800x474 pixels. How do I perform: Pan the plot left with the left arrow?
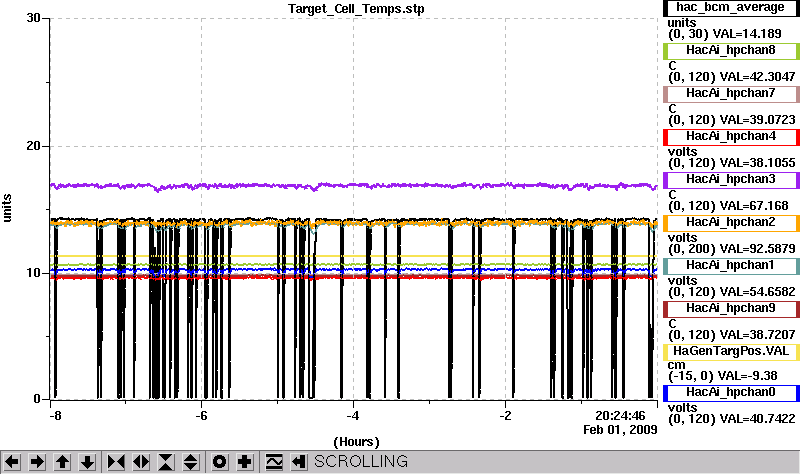coord(12,462)
